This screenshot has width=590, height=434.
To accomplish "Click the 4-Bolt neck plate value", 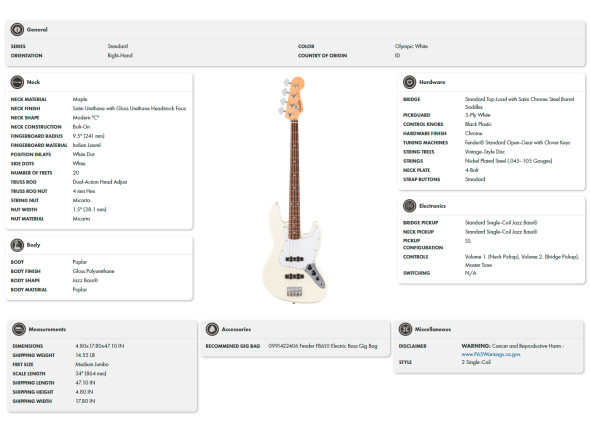I will coord(471,170).
